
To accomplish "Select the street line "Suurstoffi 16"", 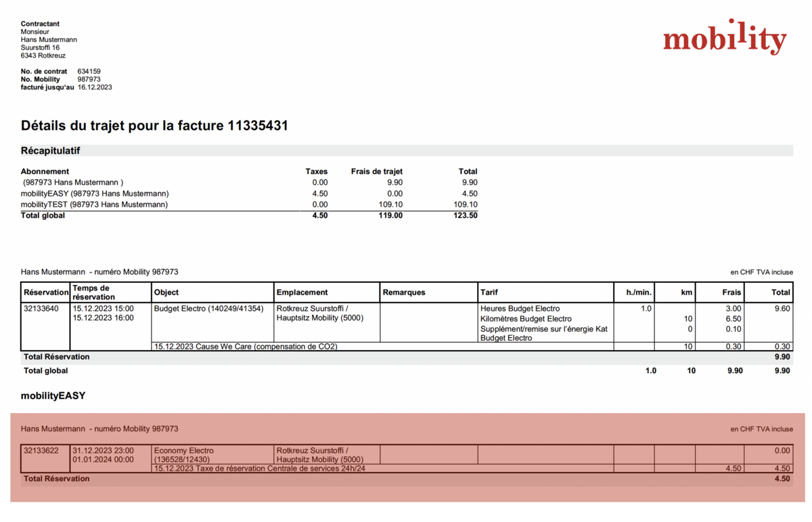I will [x=41, y=47].
